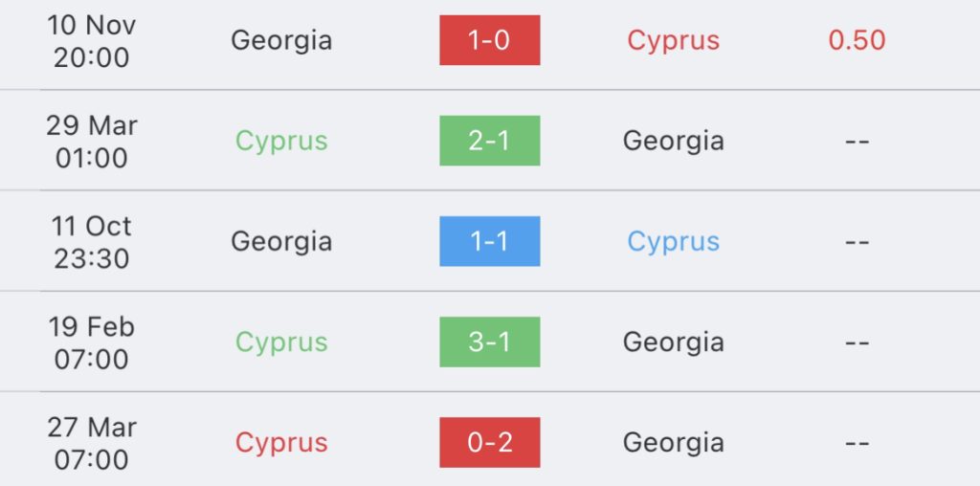Open the red 0-2 score badge
This screenshot has width=980, height=486.
(x=489, y=442)
